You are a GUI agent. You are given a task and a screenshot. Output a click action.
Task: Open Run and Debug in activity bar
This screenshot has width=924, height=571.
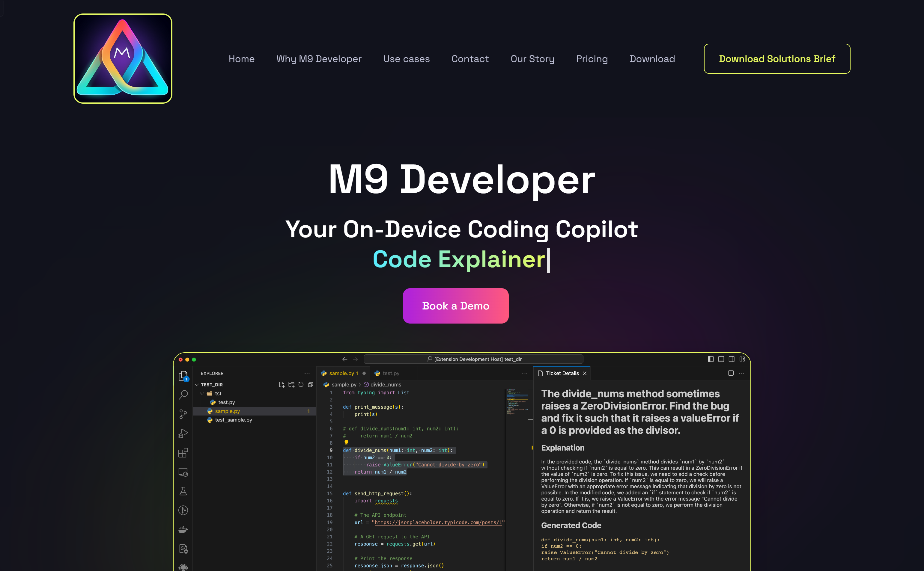(x=183, y=433)
